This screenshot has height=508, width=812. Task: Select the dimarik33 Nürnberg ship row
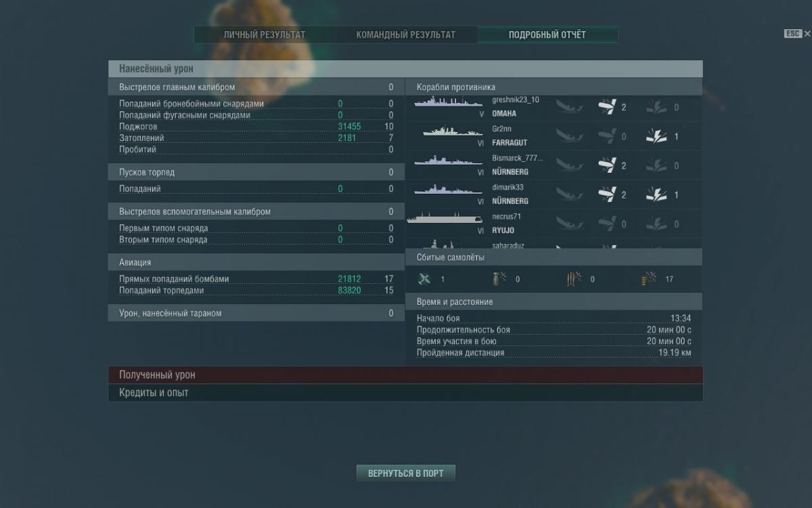click(x=554, y=194)
